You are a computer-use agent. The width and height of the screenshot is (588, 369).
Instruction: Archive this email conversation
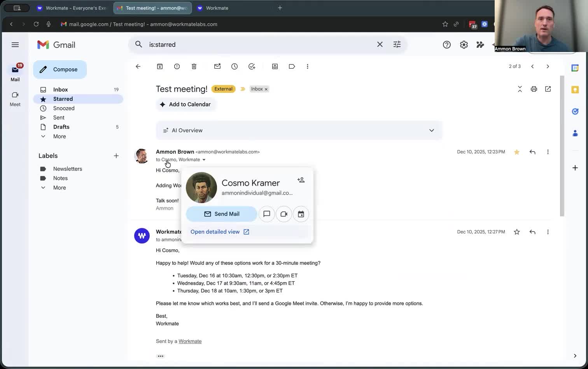160,66
